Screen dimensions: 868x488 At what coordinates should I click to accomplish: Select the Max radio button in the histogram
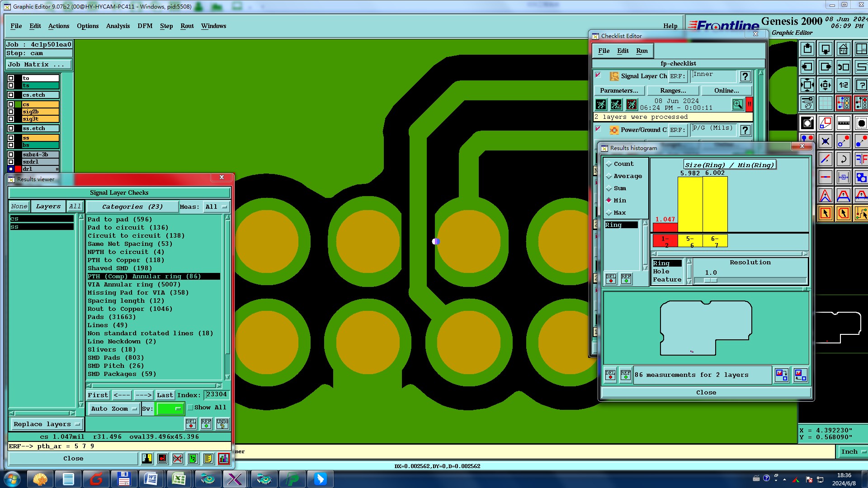609,213
